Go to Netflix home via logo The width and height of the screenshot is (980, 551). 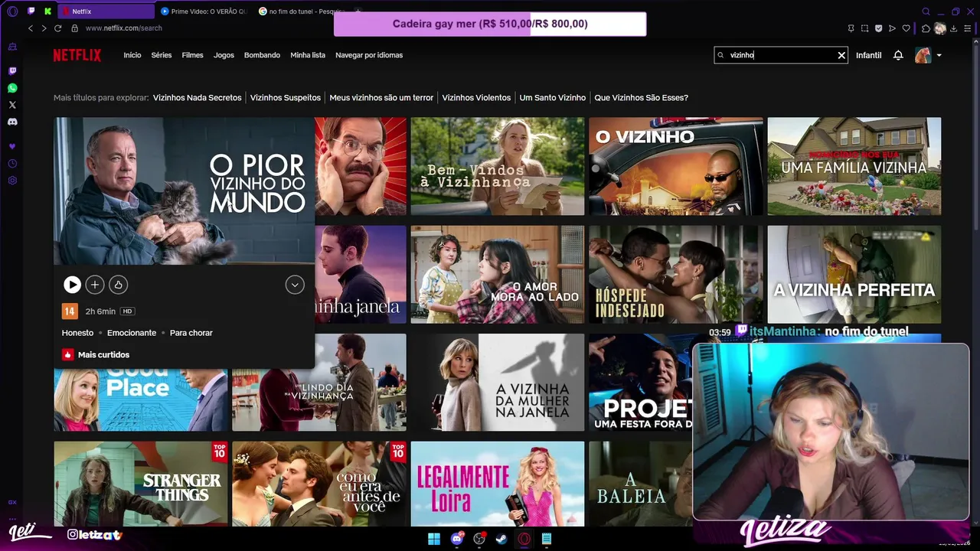77,55
